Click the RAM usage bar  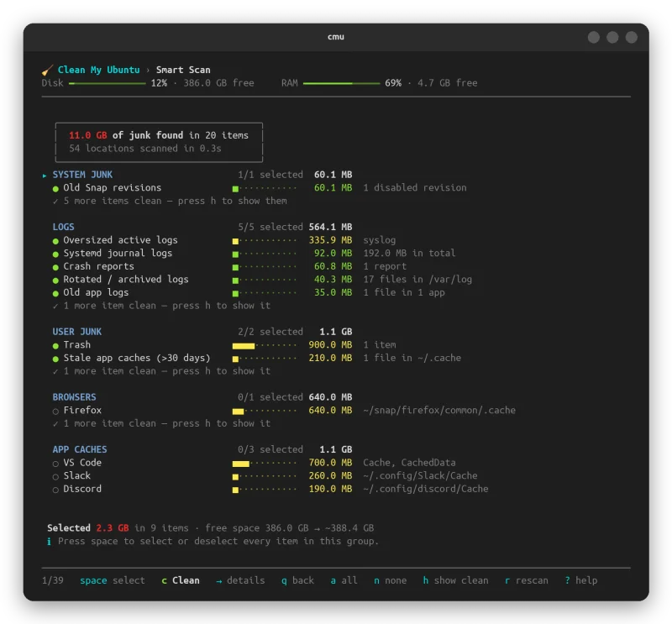(341, 84)
